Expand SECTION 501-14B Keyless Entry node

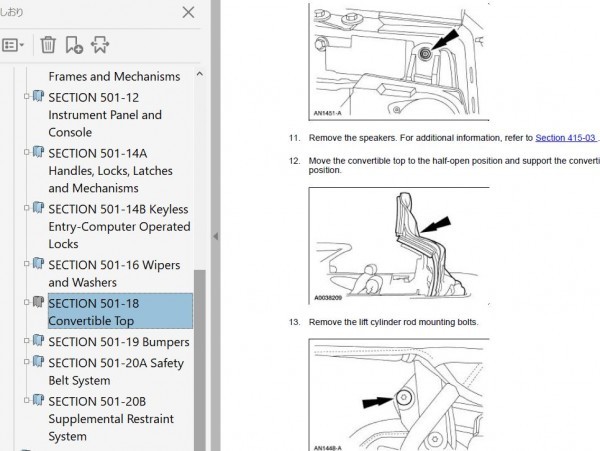[26, 208]
